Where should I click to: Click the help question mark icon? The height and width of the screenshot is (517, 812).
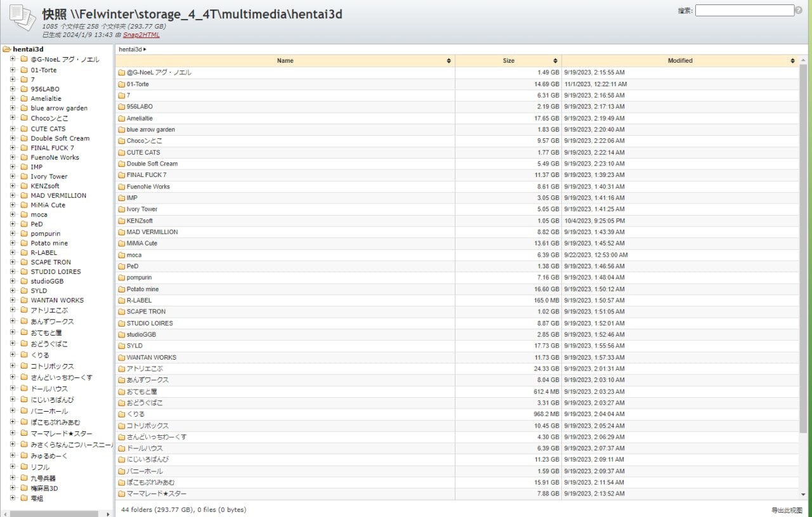[x=799, y=10]
